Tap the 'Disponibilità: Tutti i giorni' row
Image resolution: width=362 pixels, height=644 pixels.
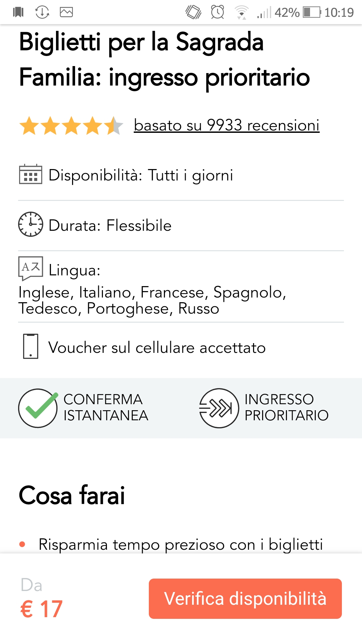tap(141, 175)
